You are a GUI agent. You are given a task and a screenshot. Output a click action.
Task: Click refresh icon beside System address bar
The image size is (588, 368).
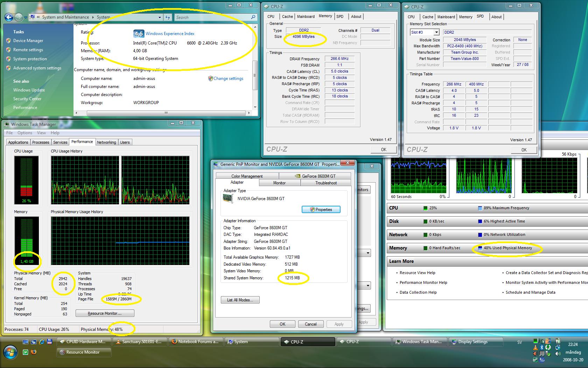pyautogui.click(x=168, y=17)
